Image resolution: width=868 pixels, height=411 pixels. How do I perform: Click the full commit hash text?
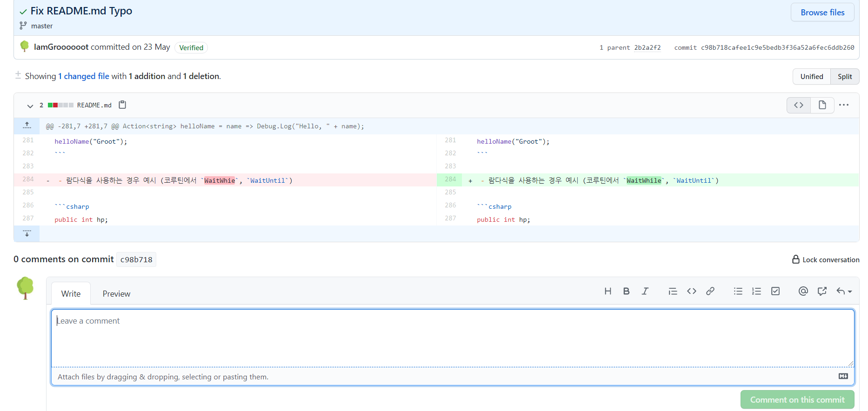(x=777, y=47)
